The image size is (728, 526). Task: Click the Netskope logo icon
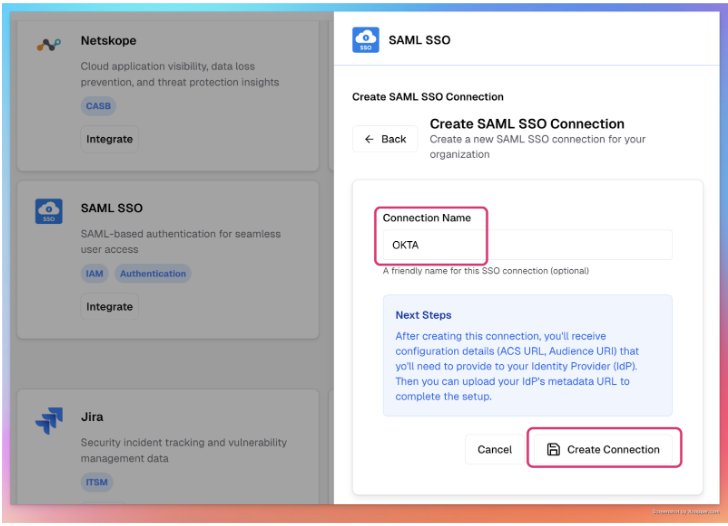(49, 44)
